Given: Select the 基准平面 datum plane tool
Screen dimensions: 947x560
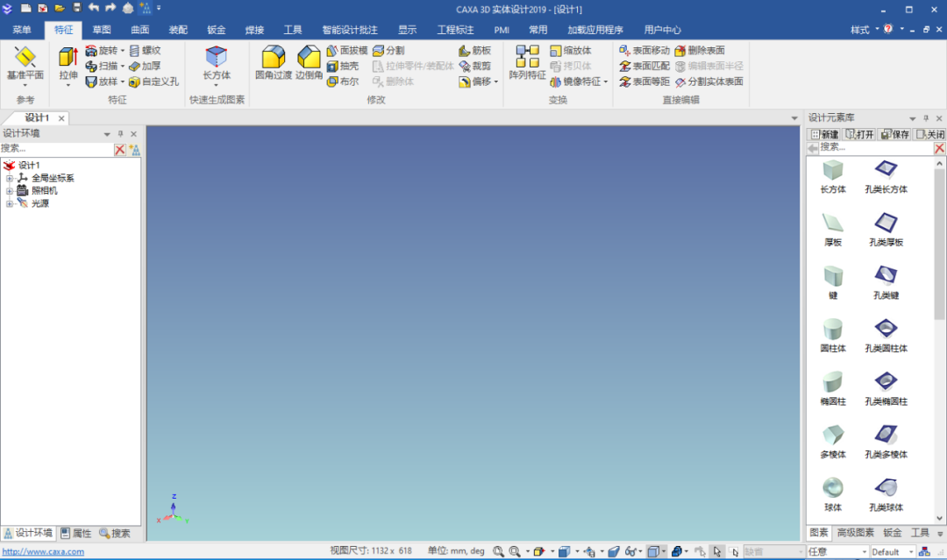Looking at the screenshot, I should [25, 64].
